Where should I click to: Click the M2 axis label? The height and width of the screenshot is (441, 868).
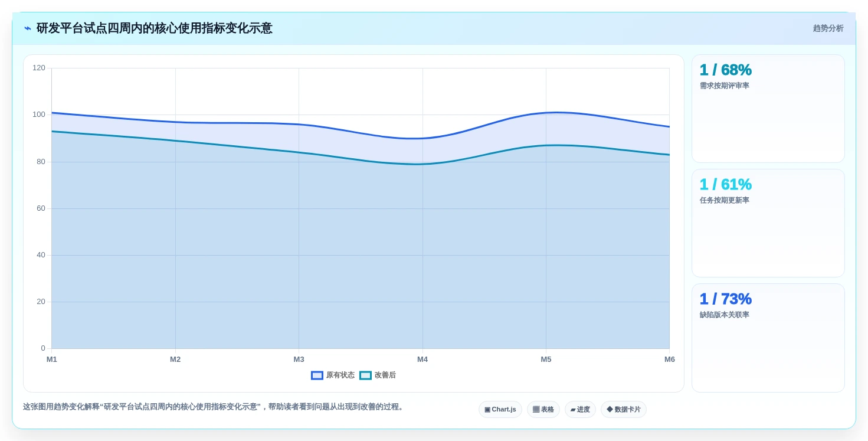coord(175,360)
